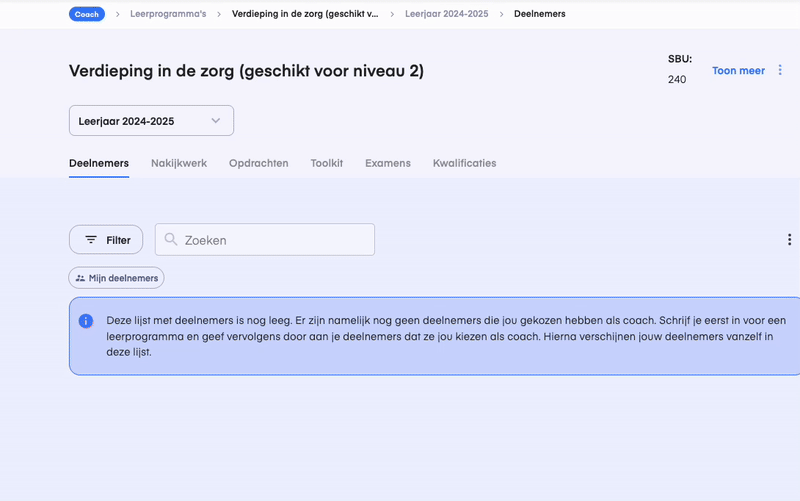Click the magnifying glass search icon
This screenshot has width=800, height=501.
171,239
